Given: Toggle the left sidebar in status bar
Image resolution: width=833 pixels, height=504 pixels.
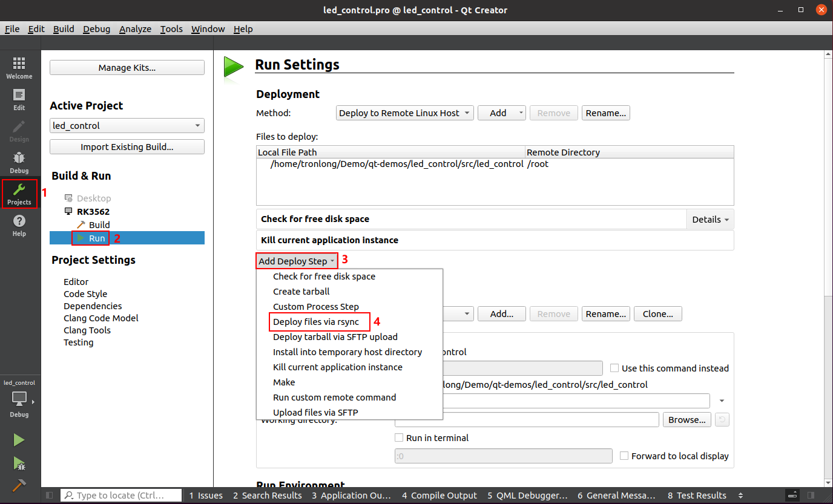Looking at the screenshot, I should point(50,496).
